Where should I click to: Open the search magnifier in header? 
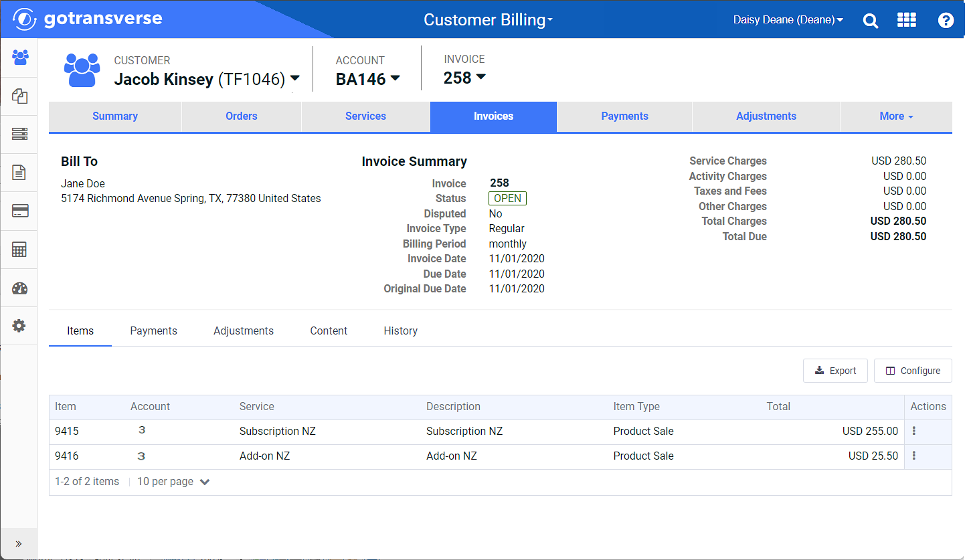[x=871, y=21]
